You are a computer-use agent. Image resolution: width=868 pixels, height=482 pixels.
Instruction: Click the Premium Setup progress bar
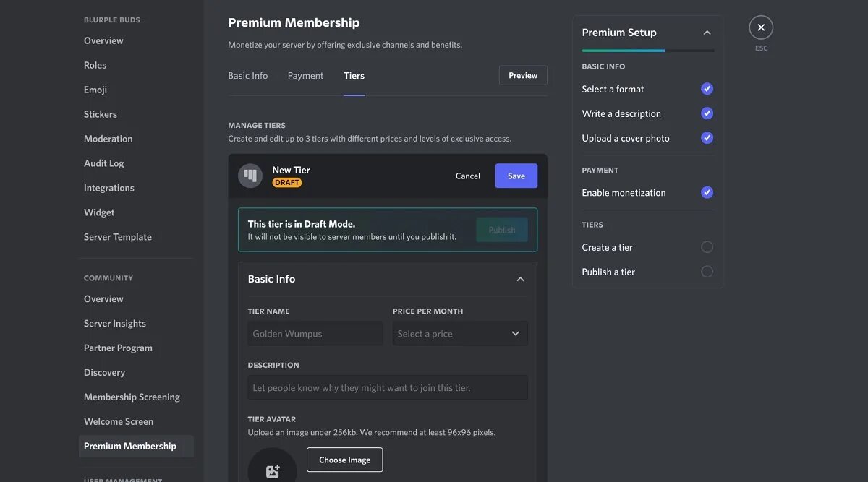click(647, 51)
